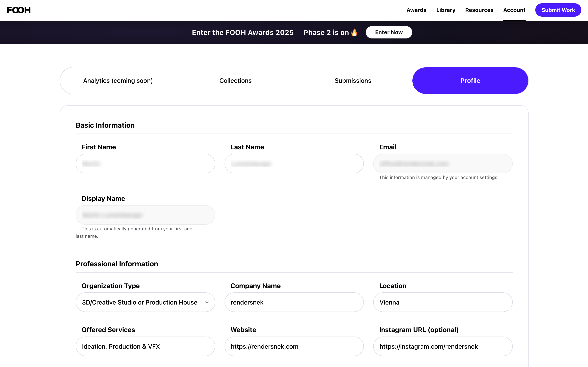Click the fire emoji in banner
Screen dimensions: 588x367
coord(354,32)
